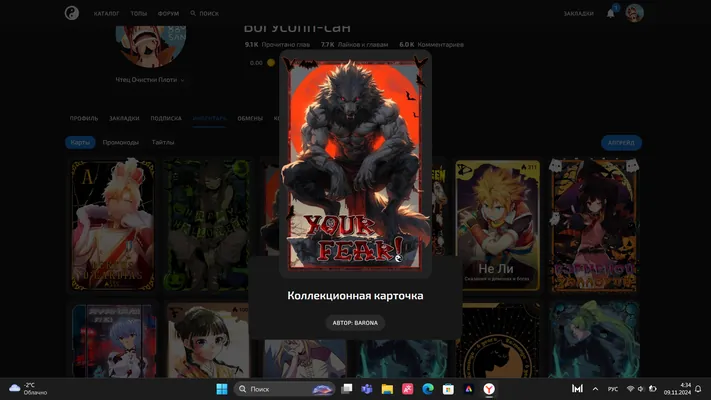Viewport: 711px width, 400px height.
Task: Open the blue-haired girl card thumbnail
Action: 114,341
